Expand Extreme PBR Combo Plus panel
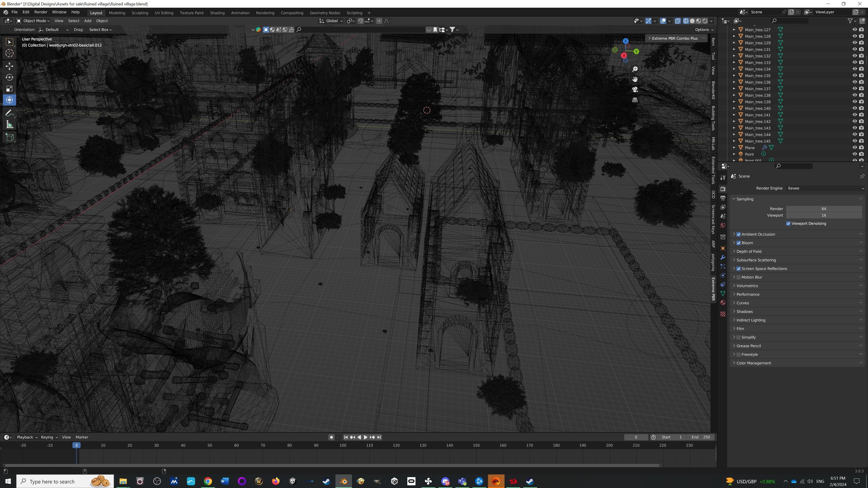Viewport: 868px width, 488px height. [x=675, y=38]
